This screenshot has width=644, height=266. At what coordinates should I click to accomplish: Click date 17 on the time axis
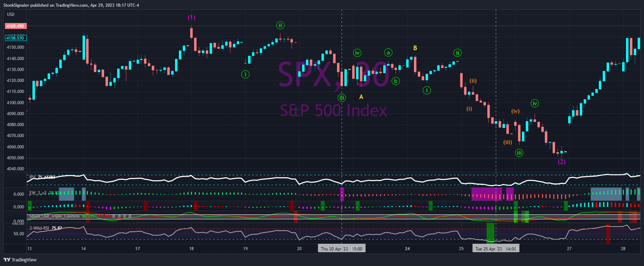(137, 249)
